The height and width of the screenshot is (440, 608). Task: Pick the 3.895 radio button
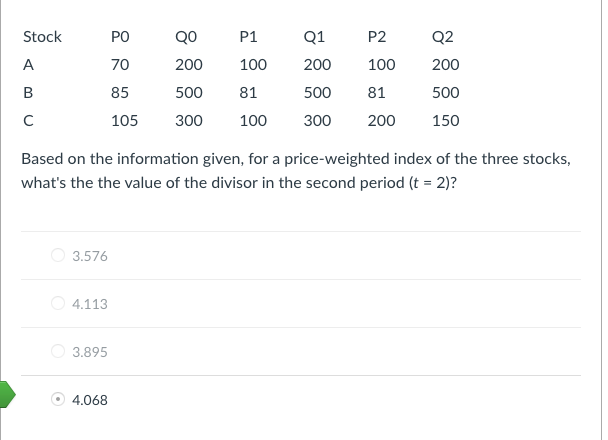58,351
